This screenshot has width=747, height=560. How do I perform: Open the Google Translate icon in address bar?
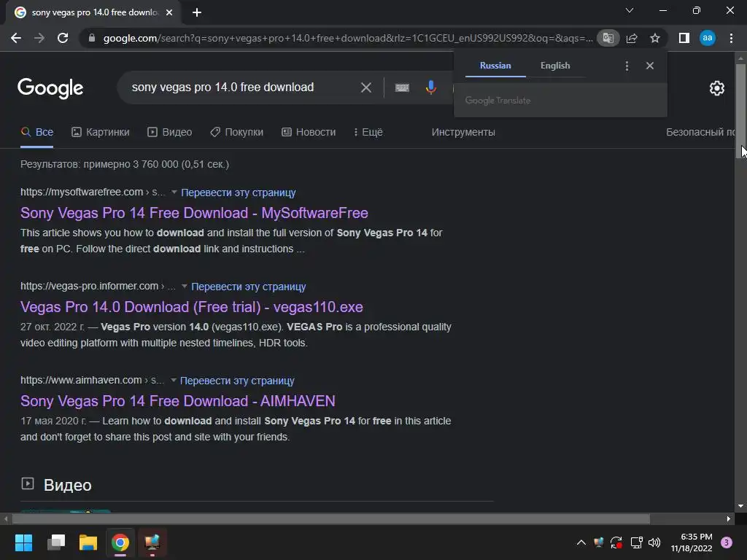pyautogui.click(x=608, y=38)
